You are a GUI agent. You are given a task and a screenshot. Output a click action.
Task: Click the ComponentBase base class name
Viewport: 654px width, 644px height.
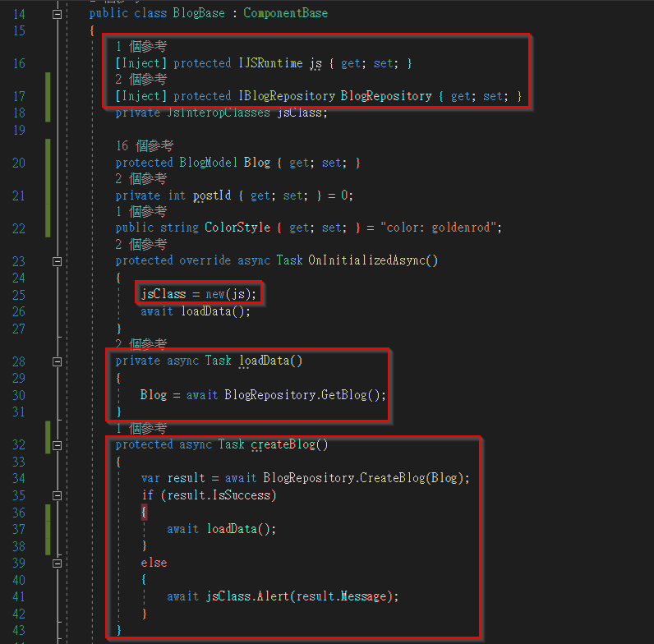(x=286, y=13)
